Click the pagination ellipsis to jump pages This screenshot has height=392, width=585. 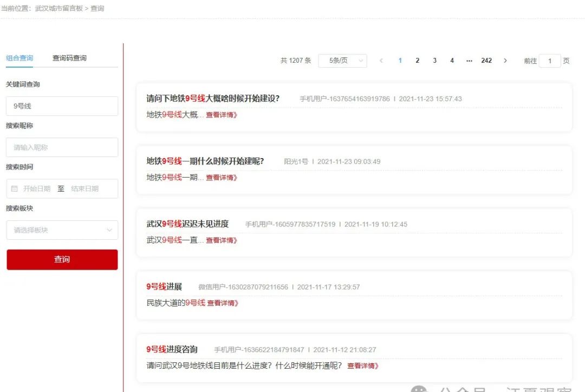click(x=469, y=61)
